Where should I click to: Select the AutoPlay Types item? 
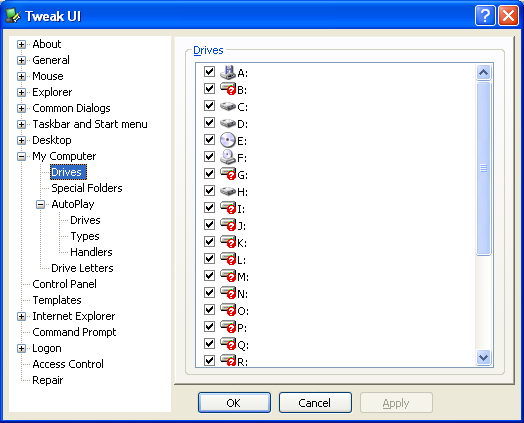click(85, 236)
